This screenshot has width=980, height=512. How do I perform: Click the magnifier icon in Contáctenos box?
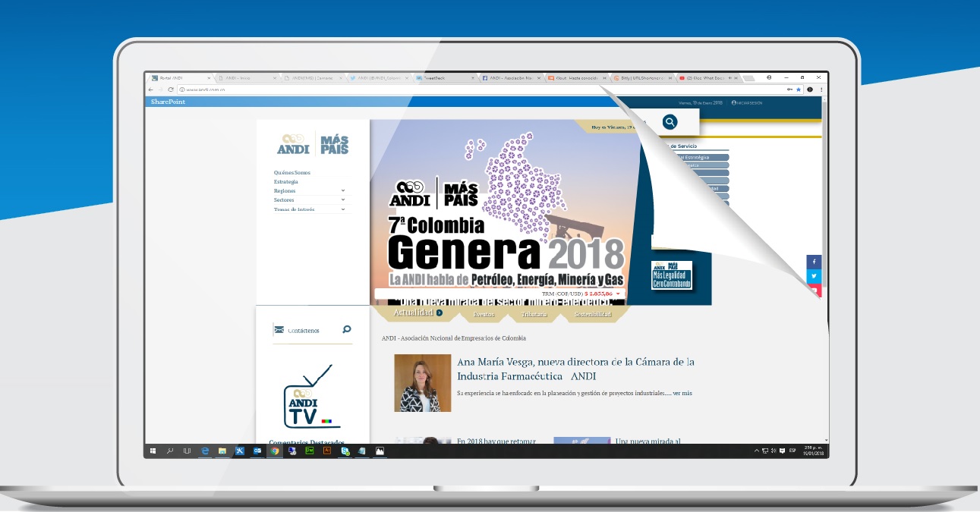pos(347,329)
